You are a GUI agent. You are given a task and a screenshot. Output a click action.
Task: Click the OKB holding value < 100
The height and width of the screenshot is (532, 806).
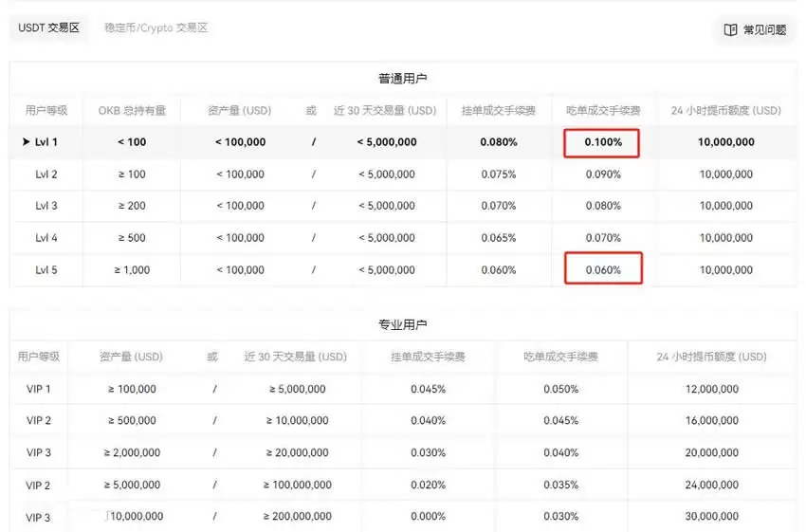132,142
